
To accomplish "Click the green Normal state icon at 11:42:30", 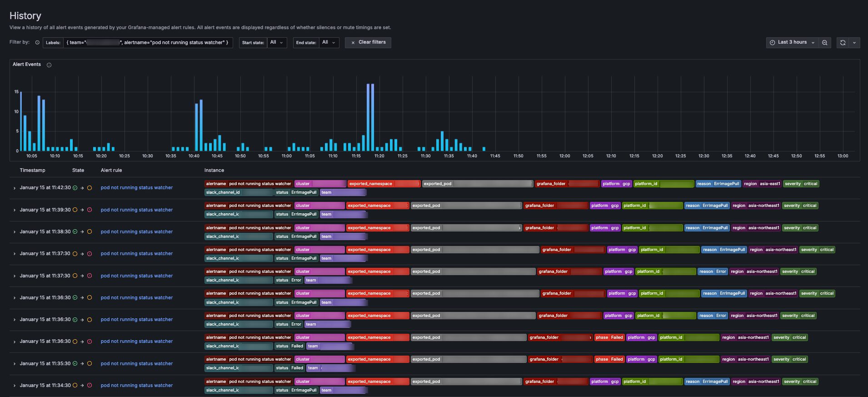I will [x=75, y=188].
